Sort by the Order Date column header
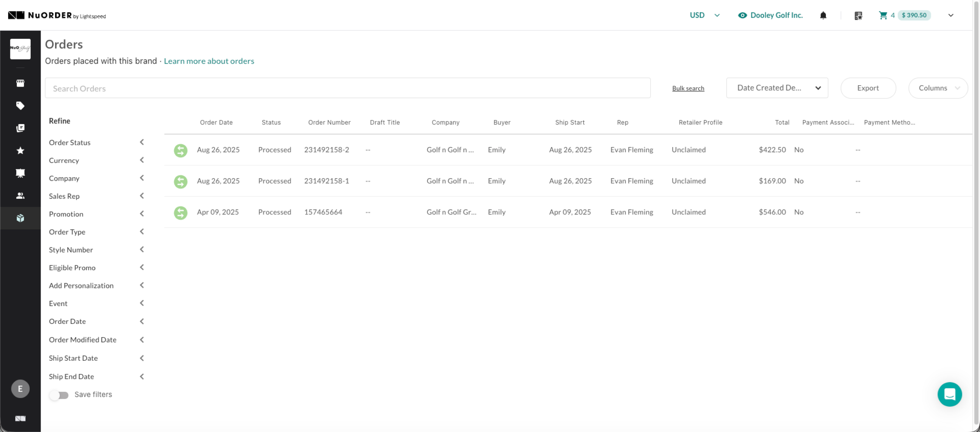 216,123
